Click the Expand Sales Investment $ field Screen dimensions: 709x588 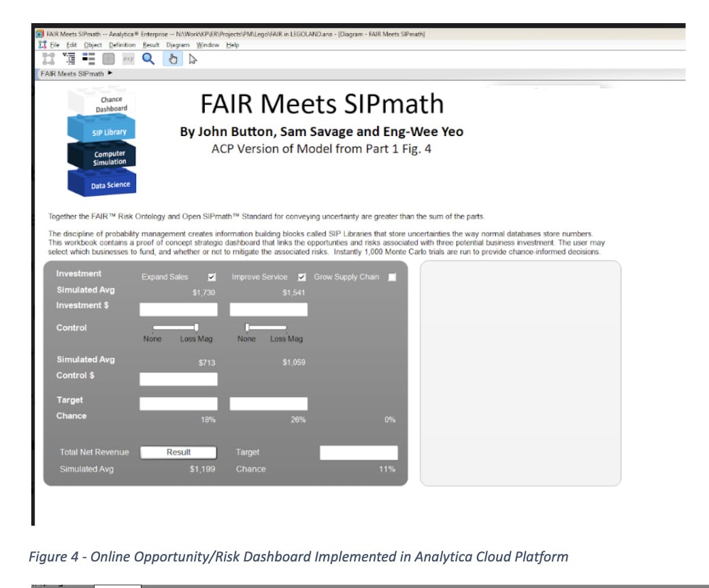pyautogui.click(x=178, y=310)
